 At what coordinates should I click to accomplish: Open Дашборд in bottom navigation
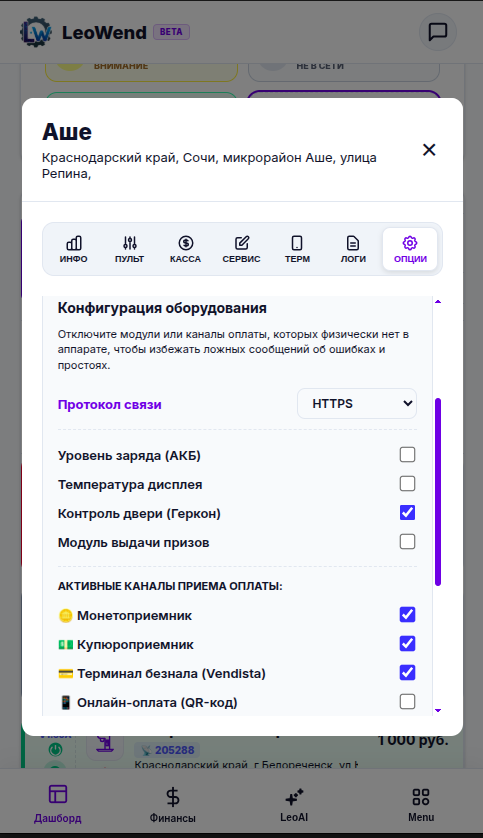(58, 803)
